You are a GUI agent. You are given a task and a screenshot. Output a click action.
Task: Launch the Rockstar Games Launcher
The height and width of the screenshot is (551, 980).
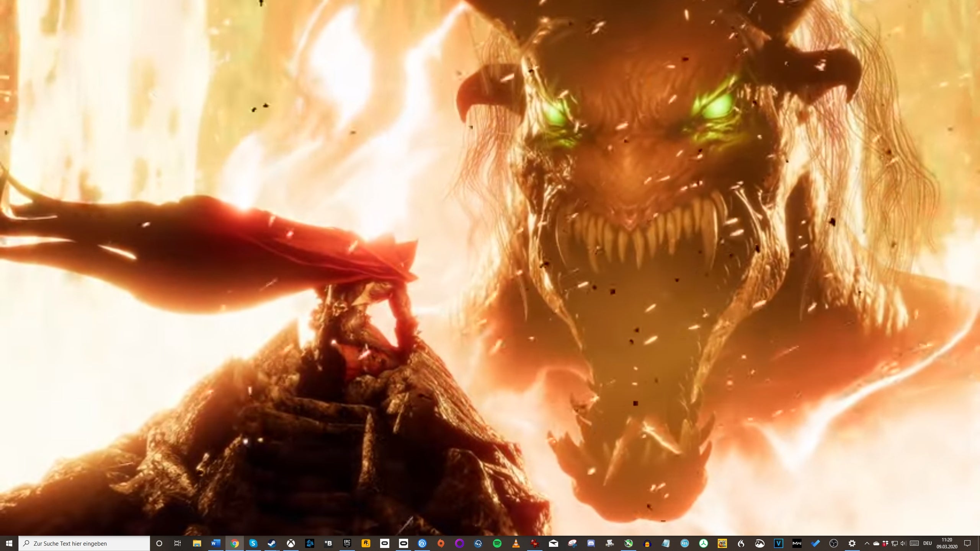coord(366,543)
